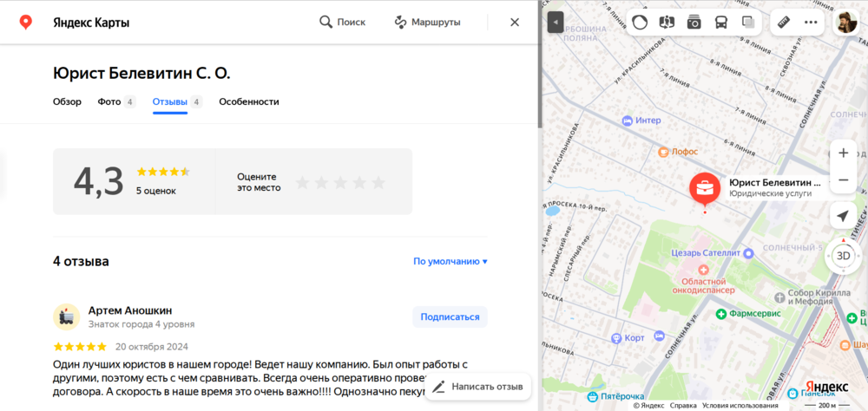Open the map layers selector icon
This screenshot has height=411, width=868.
(x=748, y=23)
